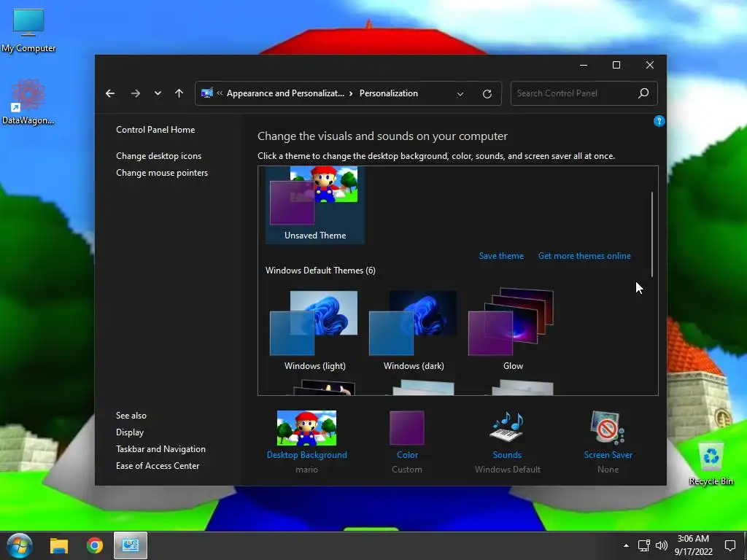
Task: Open network status in system tray
Action: pyautogui.click(x=643, y=545)
